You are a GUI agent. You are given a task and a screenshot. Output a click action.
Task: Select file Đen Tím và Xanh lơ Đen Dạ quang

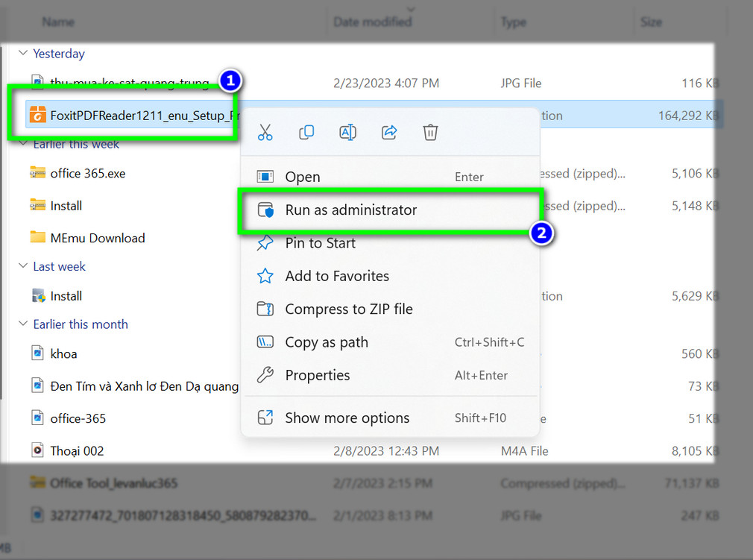(144, 386)
